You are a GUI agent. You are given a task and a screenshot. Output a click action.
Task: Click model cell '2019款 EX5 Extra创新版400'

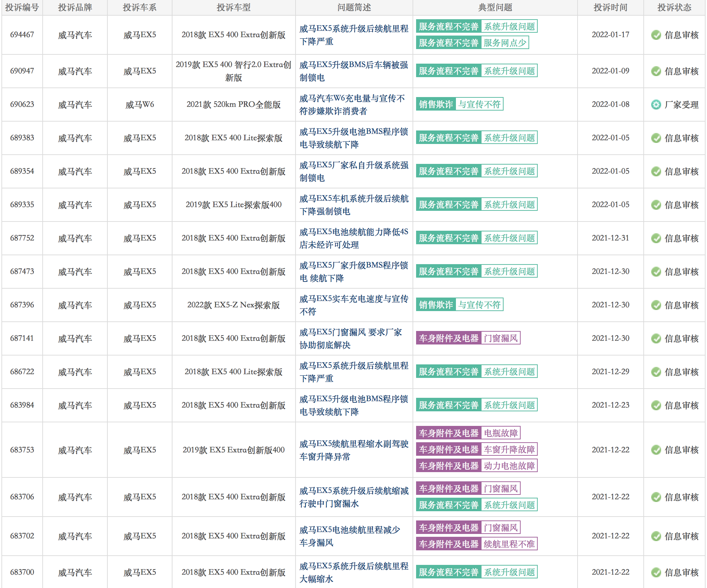(234, 450)
